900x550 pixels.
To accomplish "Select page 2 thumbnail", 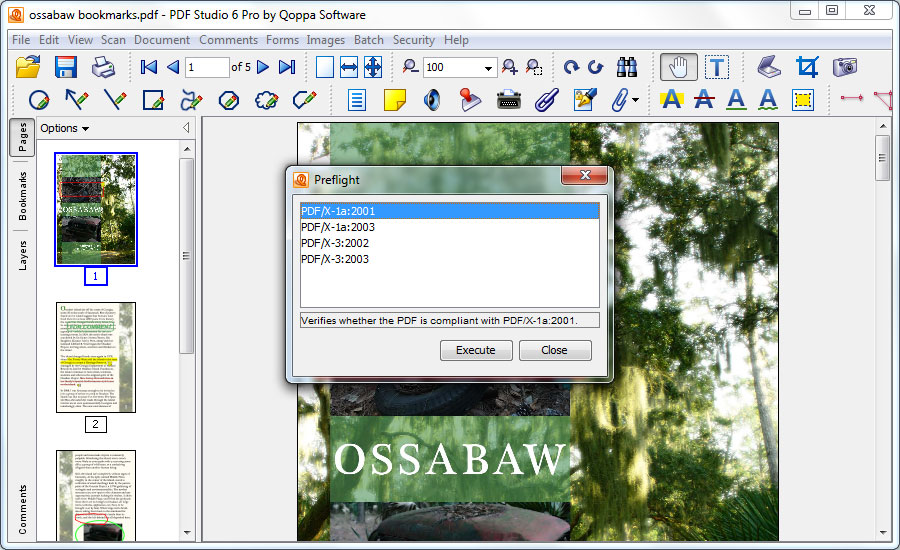I will [96, 357].
